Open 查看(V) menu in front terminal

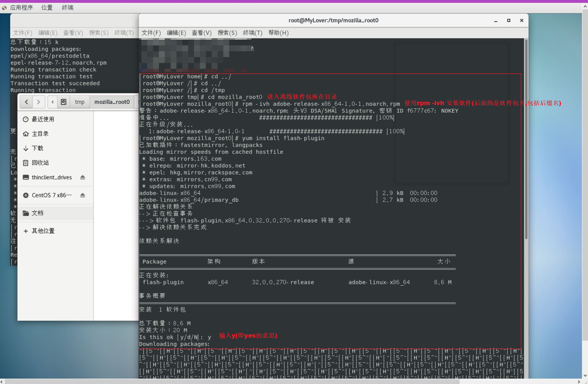(x=202, y=33)
